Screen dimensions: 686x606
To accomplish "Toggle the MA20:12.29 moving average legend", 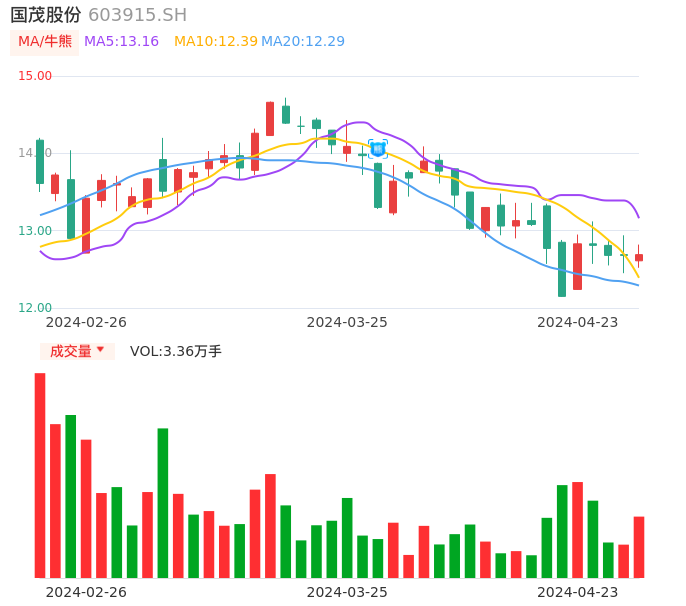I will pos(302,42).
